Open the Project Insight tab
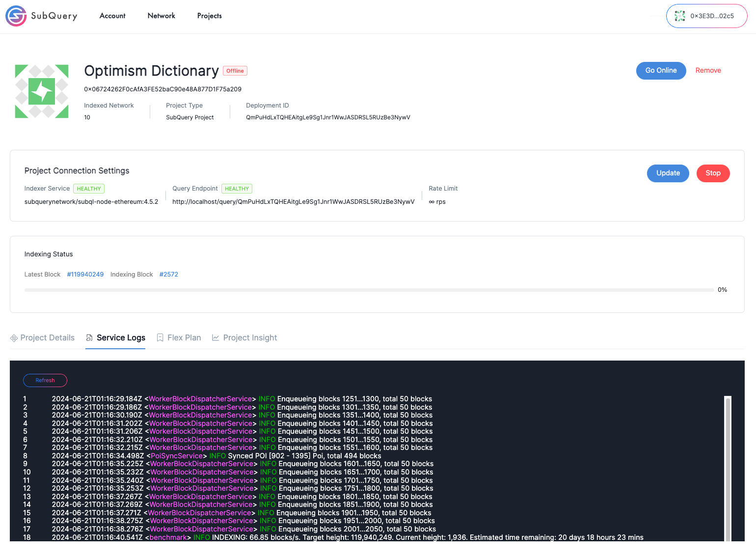 coord(244,338)
